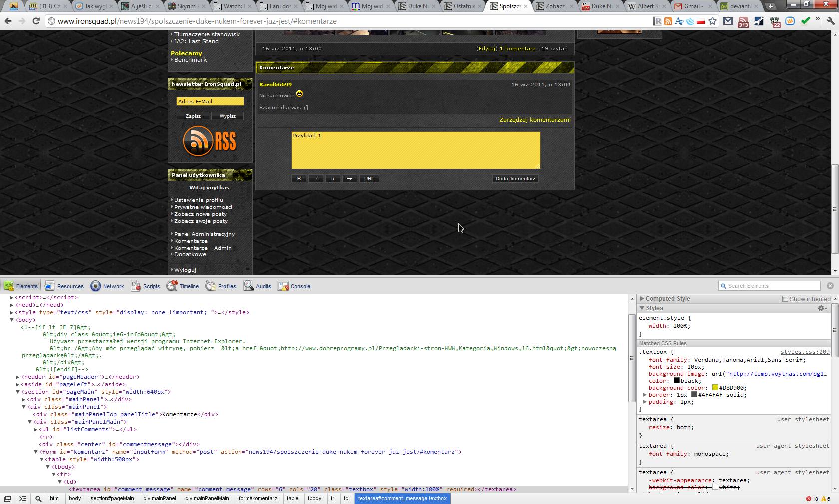Viewport: 839px width, 504px height.
Task: Click the black color swatch in .textbox rule
Action: point(677,380)
